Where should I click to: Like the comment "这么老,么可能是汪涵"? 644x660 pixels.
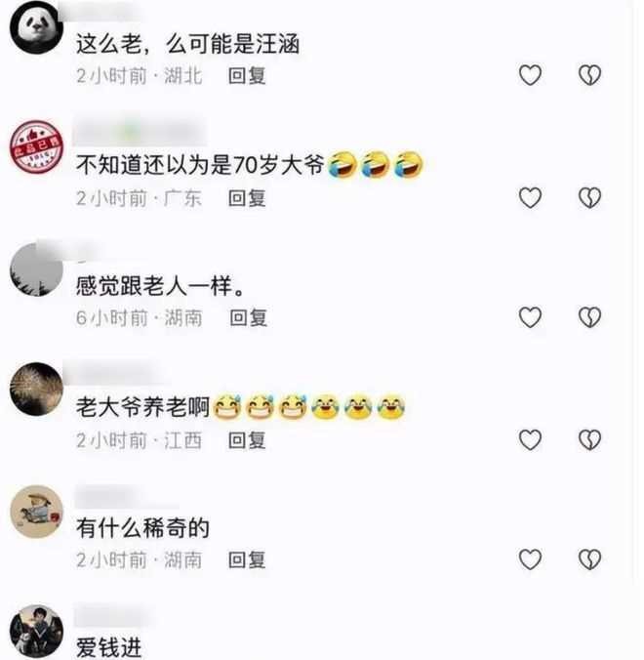point(530,75)
